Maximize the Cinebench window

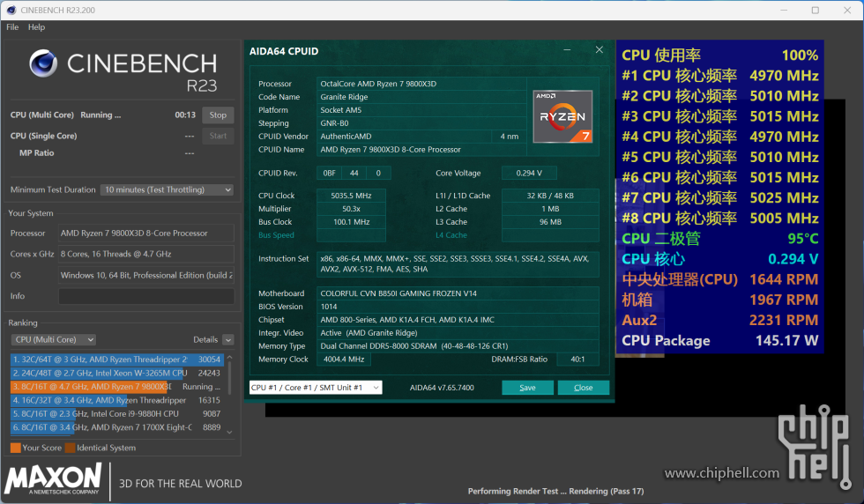click(816, 10)
